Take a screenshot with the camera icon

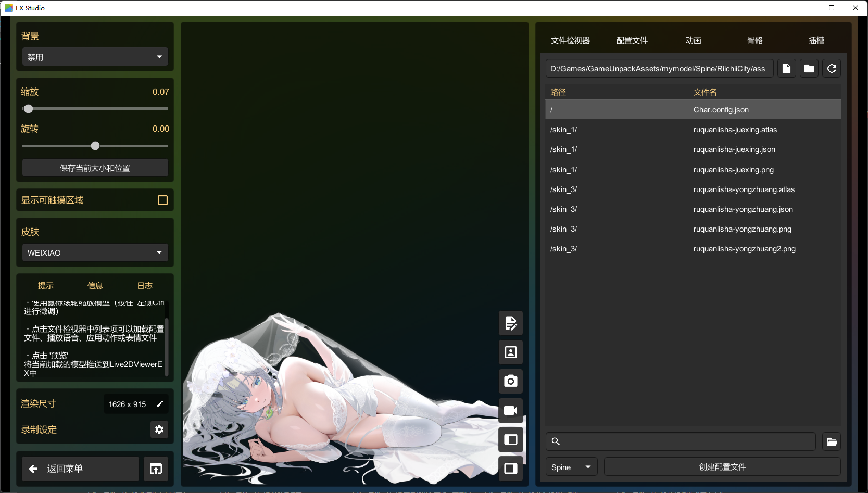coord(511,381)
